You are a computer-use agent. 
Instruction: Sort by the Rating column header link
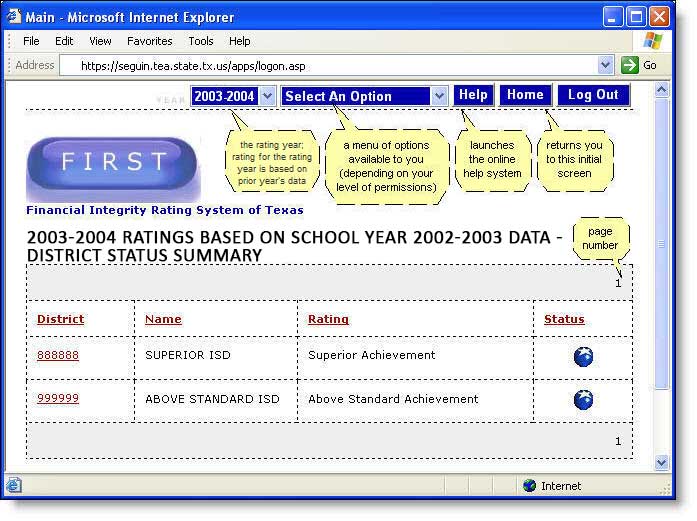pos(328,319)
